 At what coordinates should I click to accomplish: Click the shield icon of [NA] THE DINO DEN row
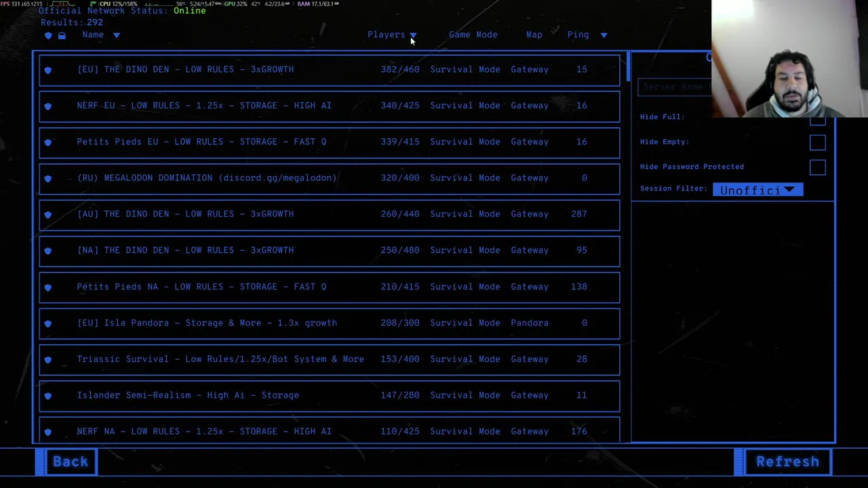(47, 251)
